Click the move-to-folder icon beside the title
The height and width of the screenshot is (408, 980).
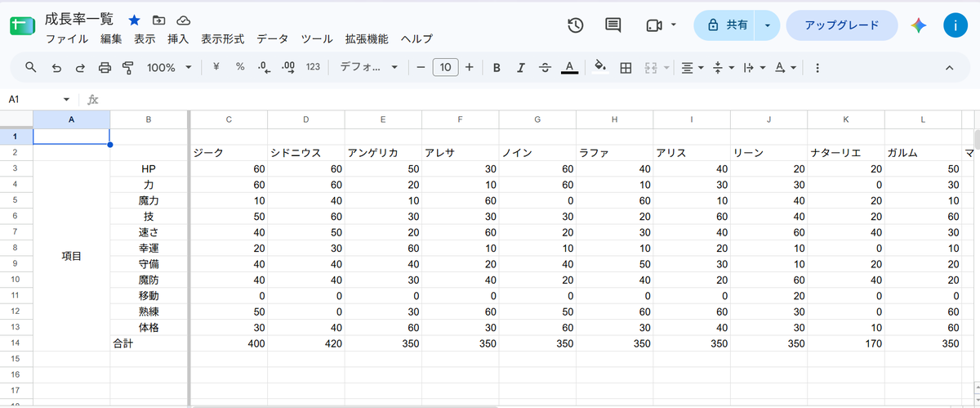point(158,20)
